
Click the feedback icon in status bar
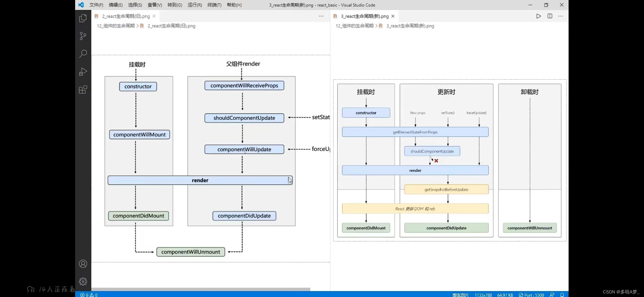pyautogui.click(x=552, y=295)
